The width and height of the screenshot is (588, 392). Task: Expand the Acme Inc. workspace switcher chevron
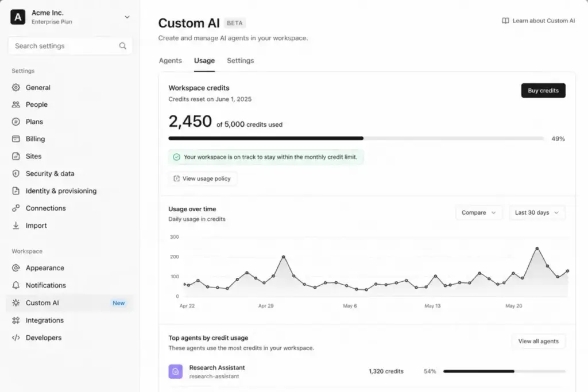point(127,17)
